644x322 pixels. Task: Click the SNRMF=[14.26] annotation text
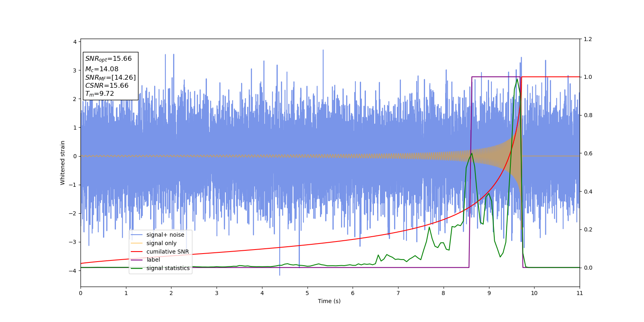click(x=110, y=77)
